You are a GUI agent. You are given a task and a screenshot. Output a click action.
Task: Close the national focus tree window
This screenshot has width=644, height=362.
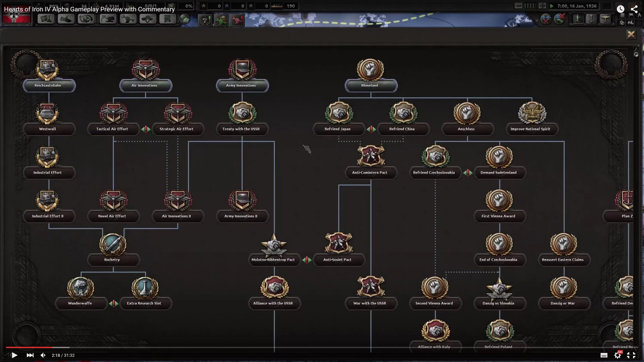click(x=631, y=35)
